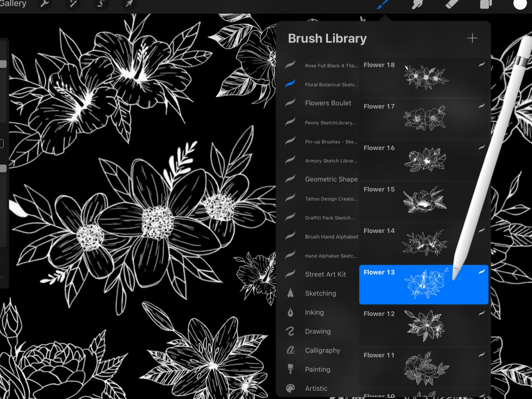Open Street Art Kit brush set
The image size is (532, 399).
coord(322,274)
